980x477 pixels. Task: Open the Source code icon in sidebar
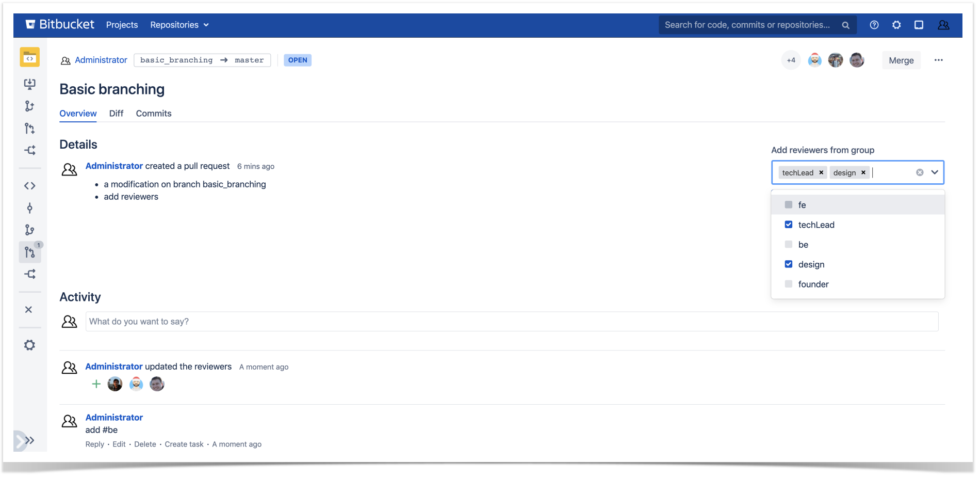(x=30, y=186)
